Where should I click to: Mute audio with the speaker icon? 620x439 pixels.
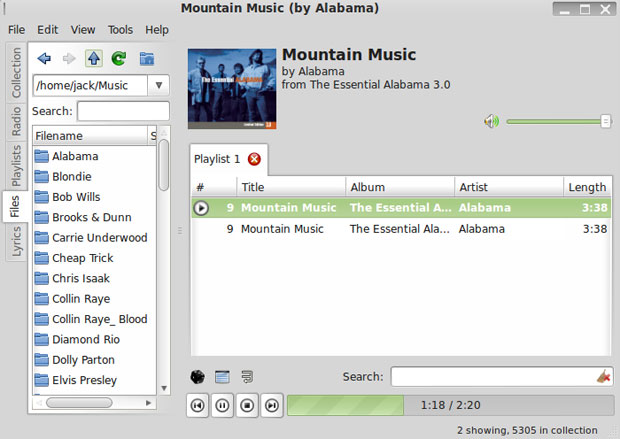(491, 121)
